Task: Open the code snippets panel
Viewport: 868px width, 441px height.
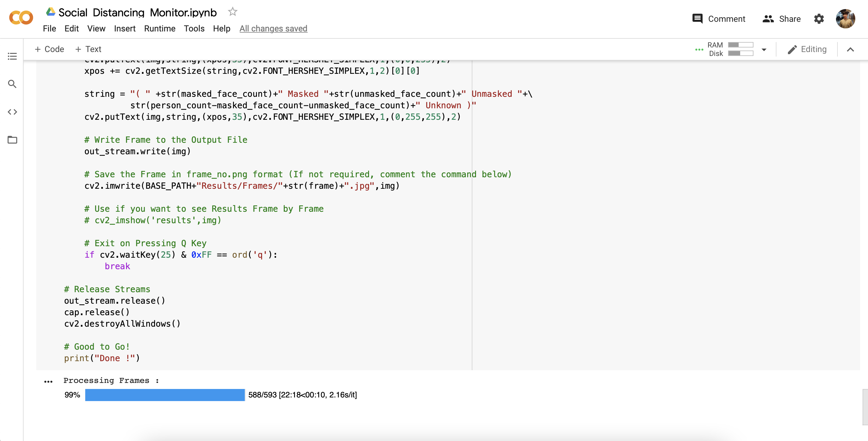Action: click(12, 112)
